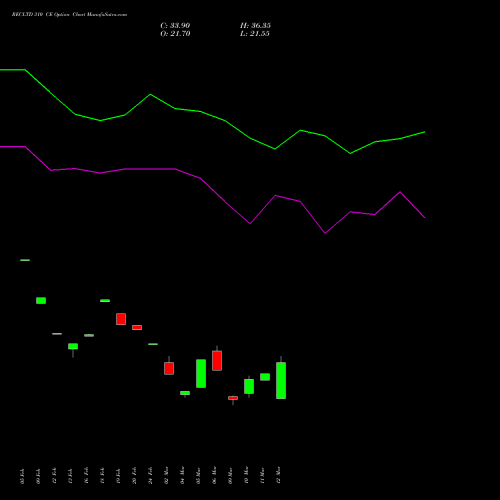Click the small red candle above 09 Mar
This screenshot has width=500, height=500.
[x=233, y=398]
